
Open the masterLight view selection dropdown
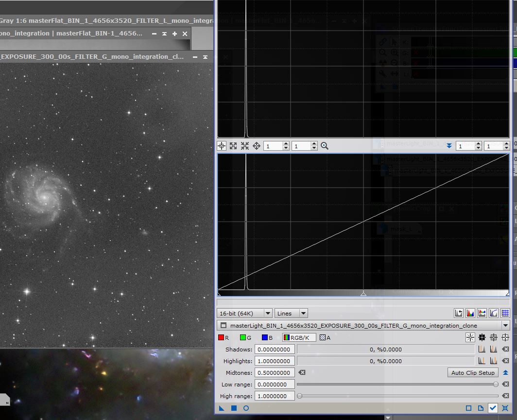point(363,325)
